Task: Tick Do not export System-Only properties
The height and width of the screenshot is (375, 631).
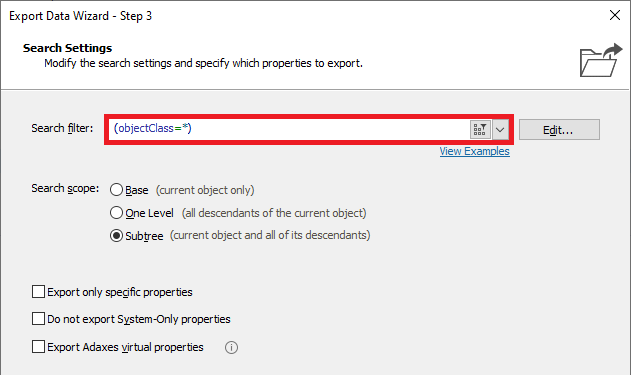Action: [x=38, y=319]
